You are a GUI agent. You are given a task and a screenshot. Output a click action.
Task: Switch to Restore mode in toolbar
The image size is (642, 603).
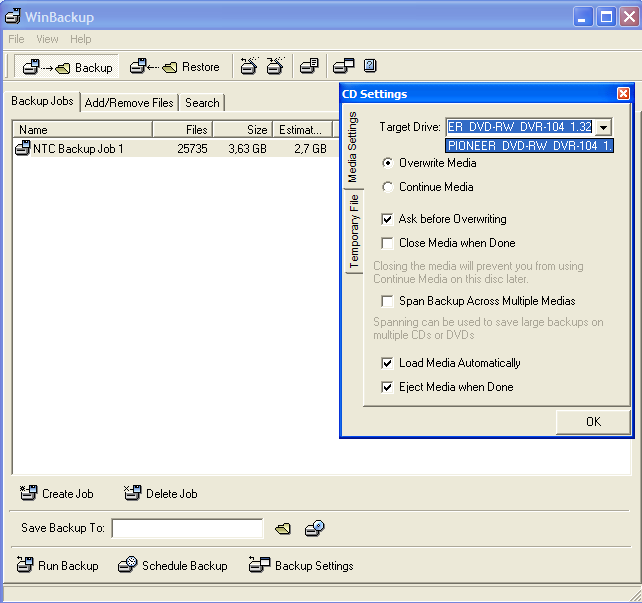[175, 67]
